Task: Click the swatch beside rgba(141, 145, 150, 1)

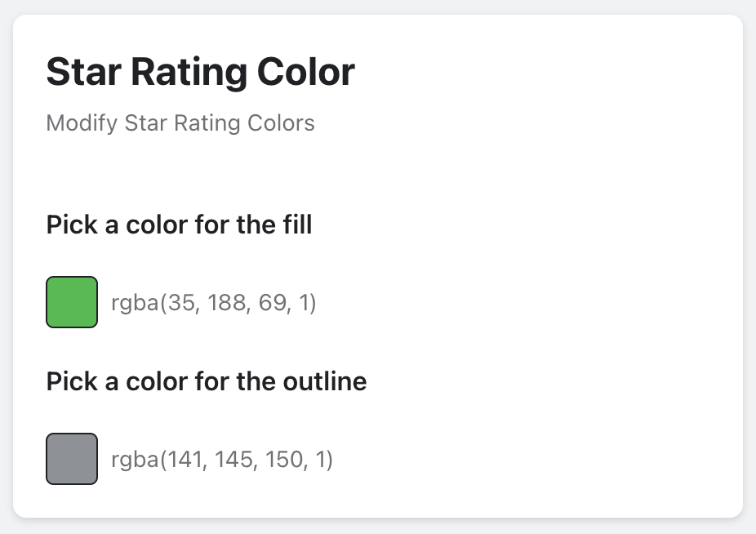Action: 72,459
